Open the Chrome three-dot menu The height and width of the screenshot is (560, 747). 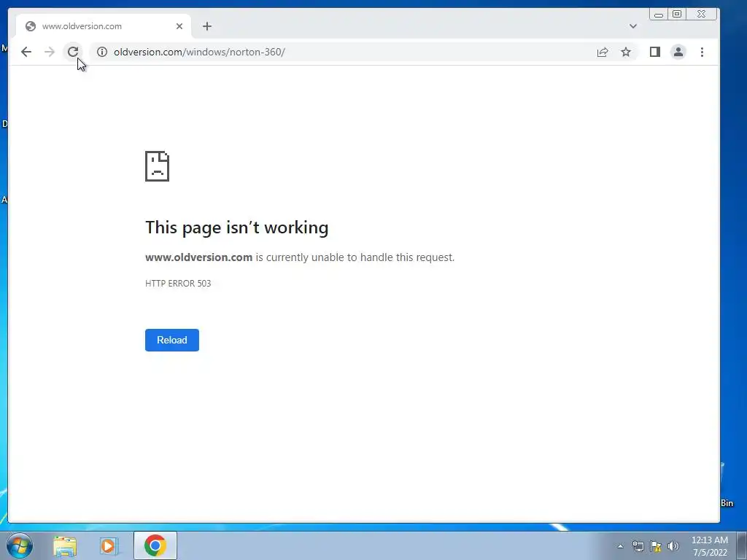(702, 52)
